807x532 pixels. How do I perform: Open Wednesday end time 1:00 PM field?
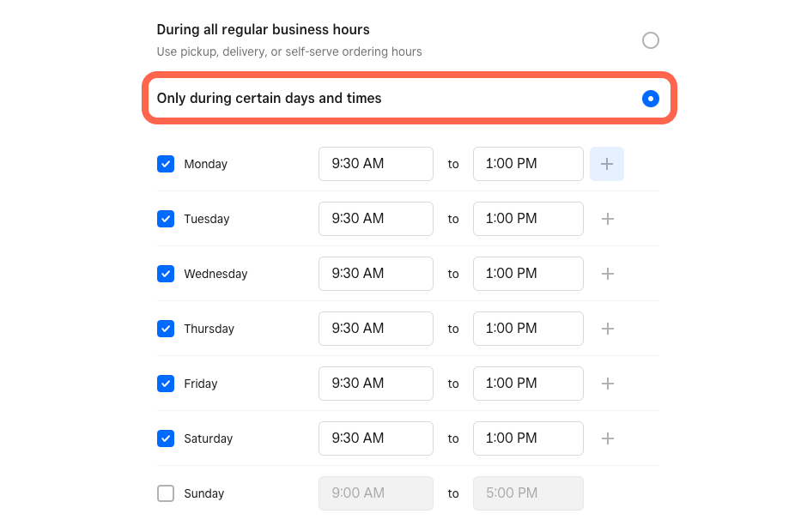[528, 274]
